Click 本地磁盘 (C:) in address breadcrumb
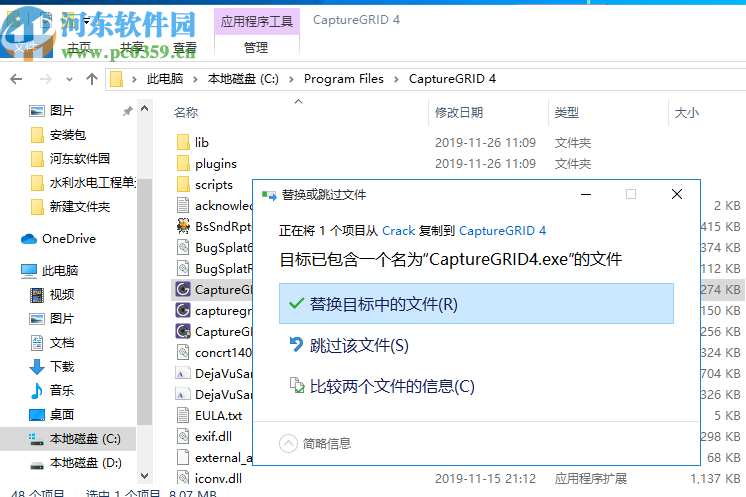 (x=243, y=79)
